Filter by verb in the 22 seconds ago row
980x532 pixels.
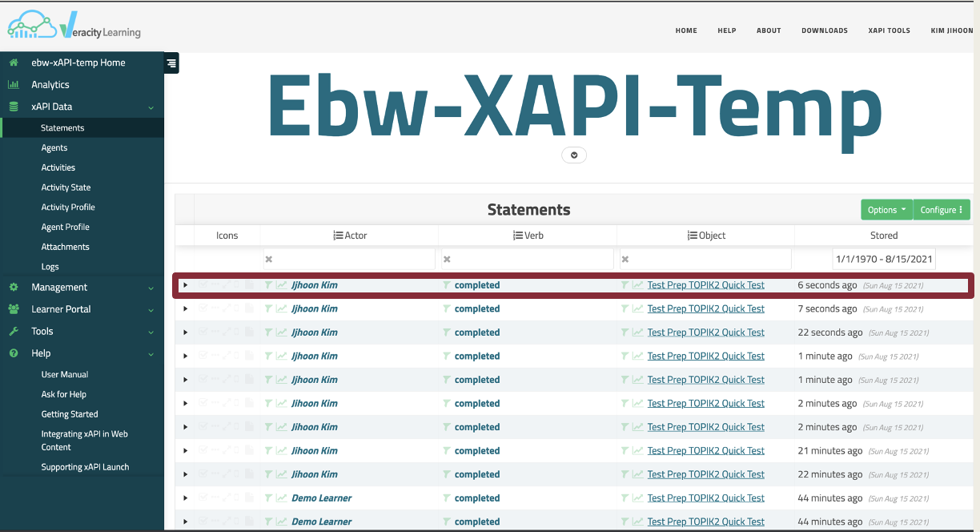(447, 332)
